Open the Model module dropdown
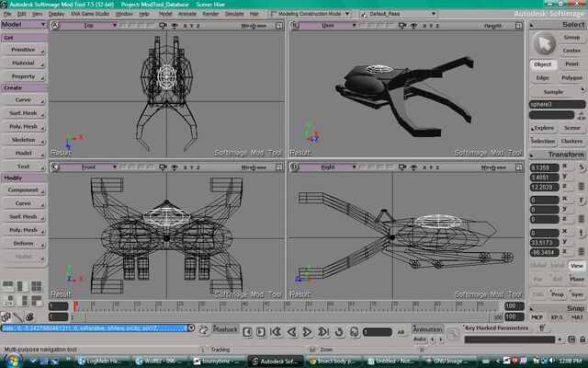 24,25
